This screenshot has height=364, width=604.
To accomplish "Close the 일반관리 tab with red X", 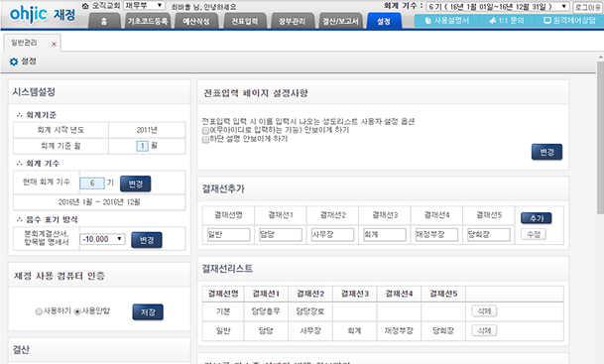I will 54,44.
